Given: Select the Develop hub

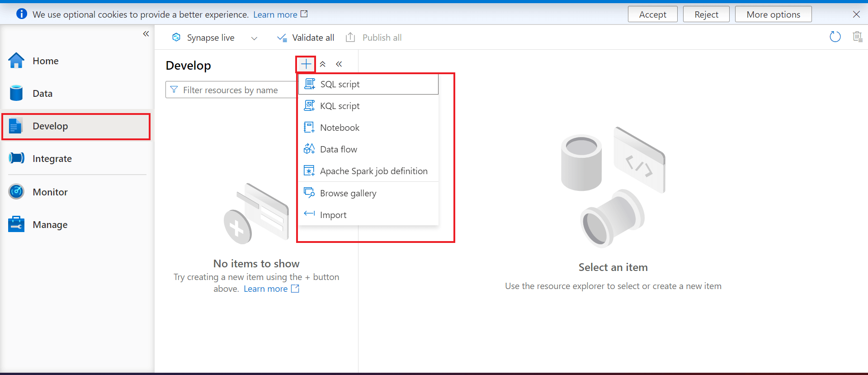Looking at the screenshot, I should pos(76,126).
